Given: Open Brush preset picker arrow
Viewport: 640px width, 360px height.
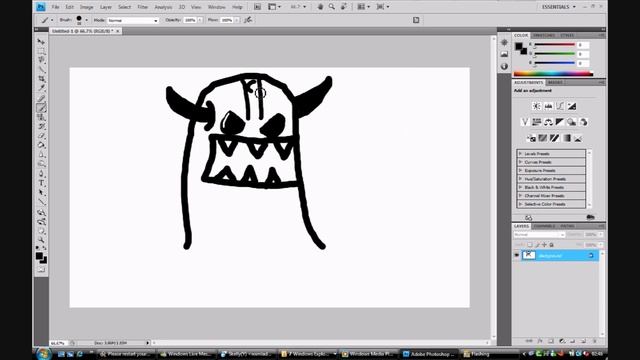Looking at the screenshot, I should coord(86,20).
